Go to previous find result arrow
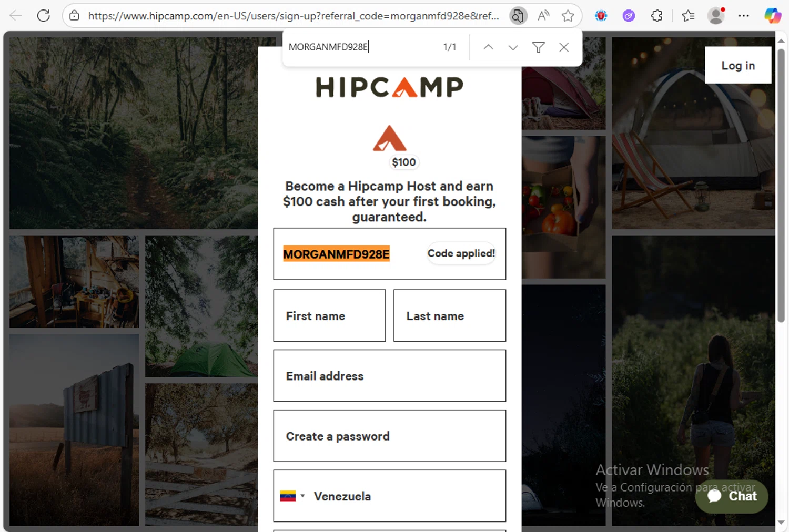Image resolution: width=789 pixels, height=532 pixels. (488, 47)
